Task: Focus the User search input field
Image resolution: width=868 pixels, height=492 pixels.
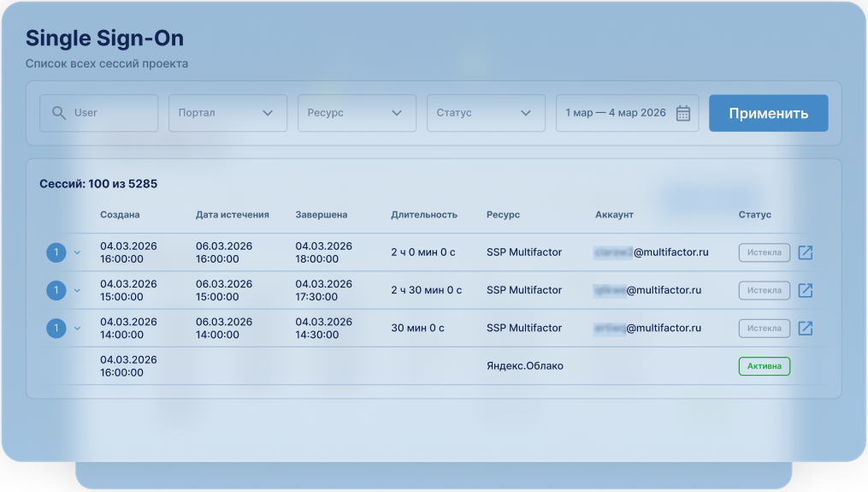Action: click(x=111, y=113)
